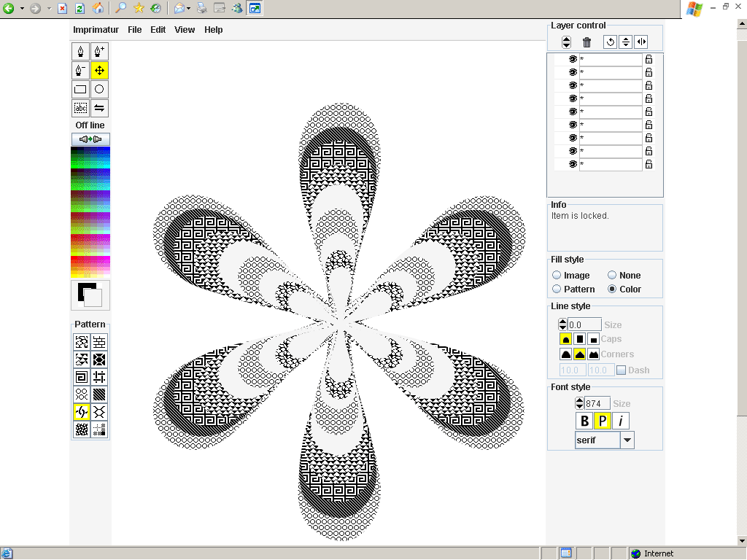Open the serif font family dropdown
Image resolution: width=747 pixels, height=560 pixels.
[627, 440]
